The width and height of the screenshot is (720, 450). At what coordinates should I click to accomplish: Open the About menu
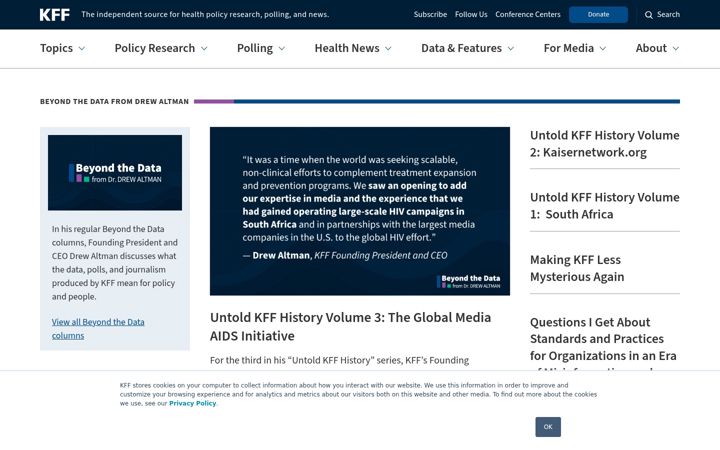coord(651,48)
